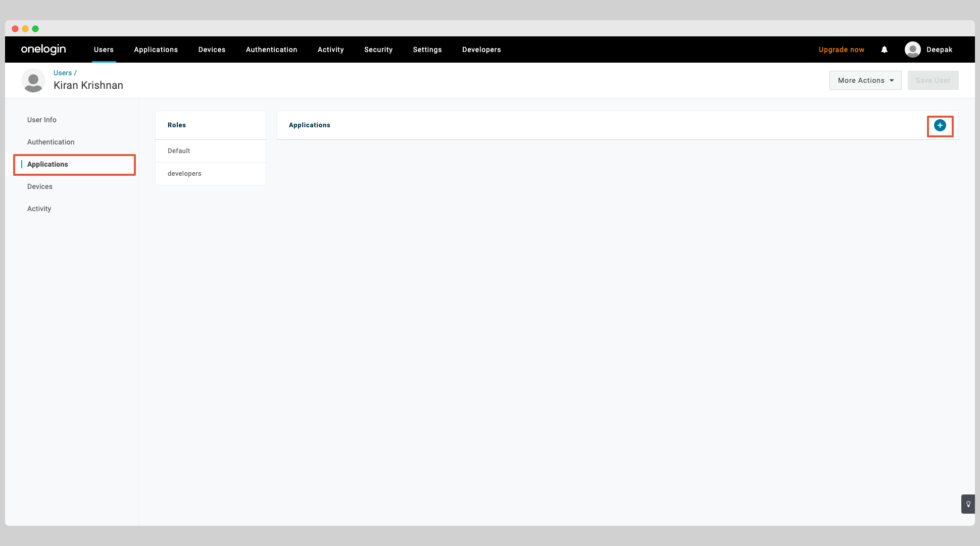Screen dimensions: 980x546
Task: Select the developers role
Action: point(184,173)
